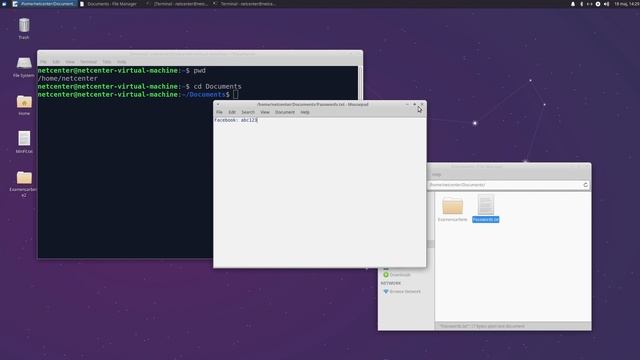The height and width of the screenshot is (360, 640).
Task: Open the Help menu in Terminal window
Action: (121, 62)
